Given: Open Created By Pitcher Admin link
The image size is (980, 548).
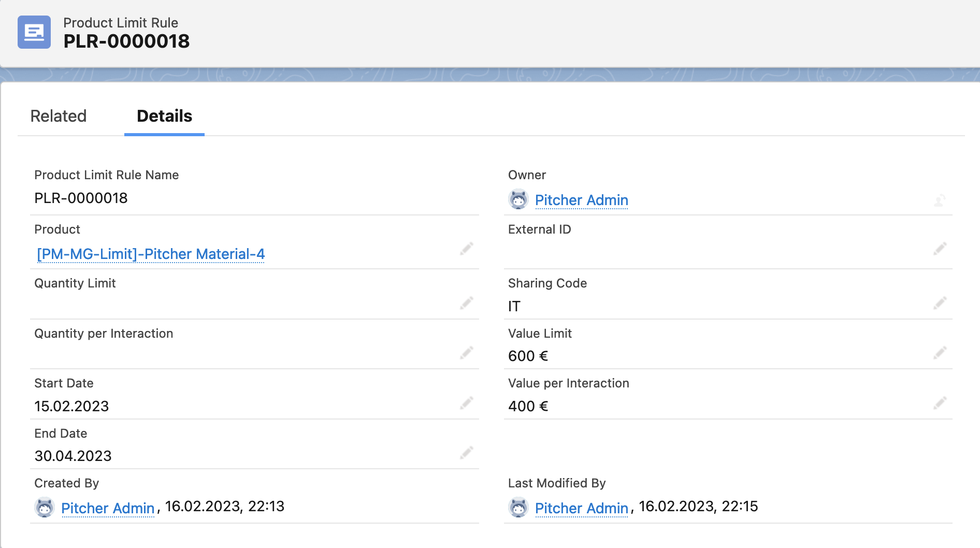Looking at the screenshot, I should tap(108, 508).
